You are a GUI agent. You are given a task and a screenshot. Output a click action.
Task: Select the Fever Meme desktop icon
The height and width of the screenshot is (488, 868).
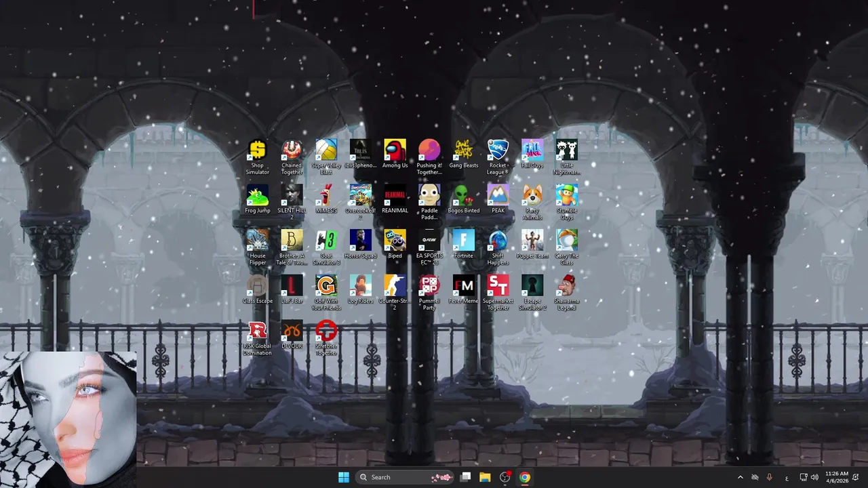pos(464,290)
